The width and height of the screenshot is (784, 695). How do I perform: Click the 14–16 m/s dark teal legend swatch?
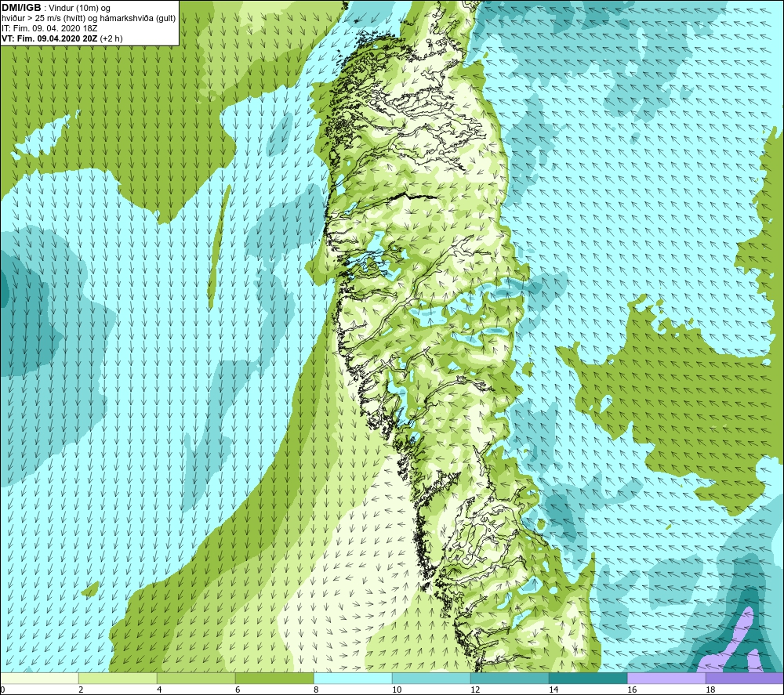(x=588, y=678)
